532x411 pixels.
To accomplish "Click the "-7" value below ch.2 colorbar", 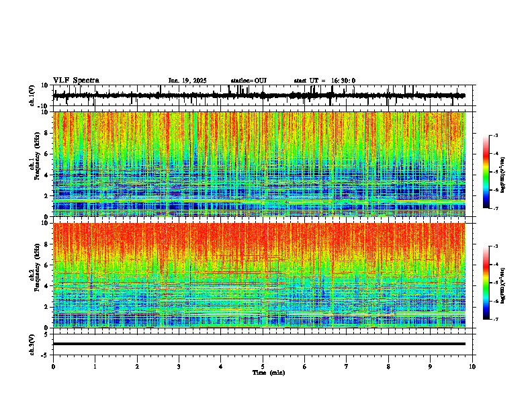I will [496, 319].
